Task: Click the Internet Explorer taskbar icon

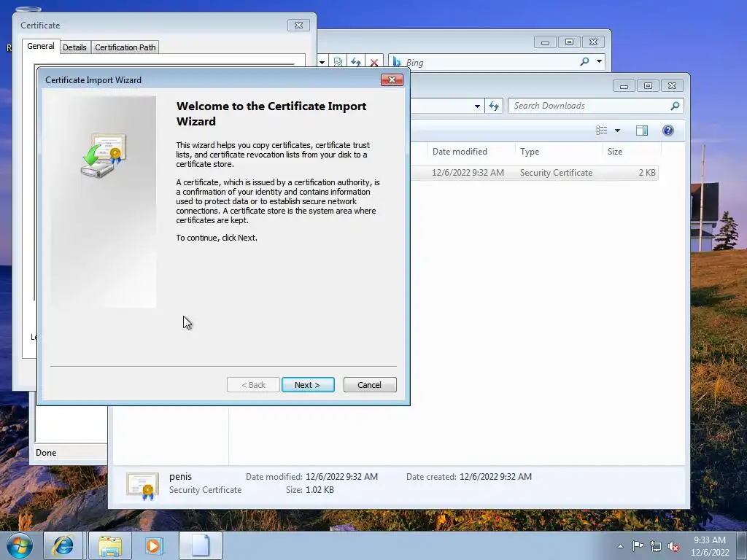Action: point(63,545)
